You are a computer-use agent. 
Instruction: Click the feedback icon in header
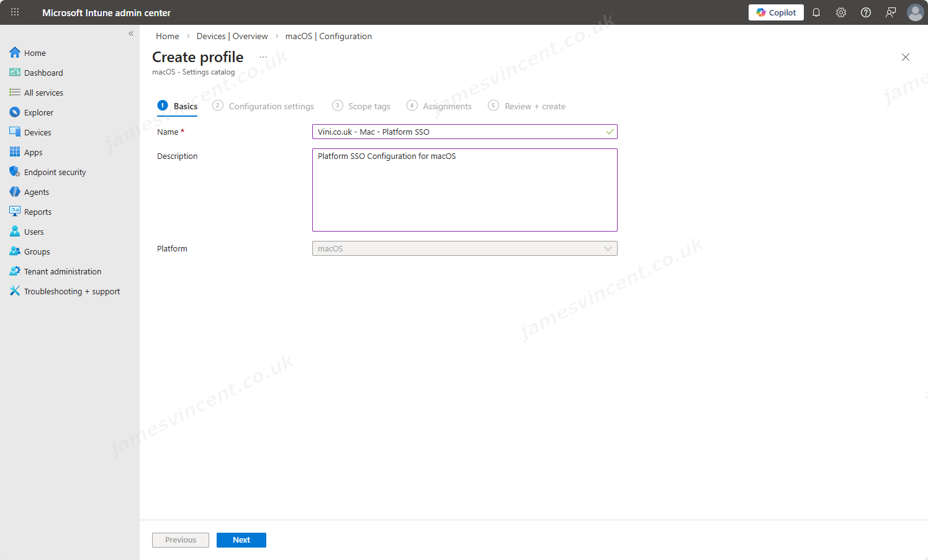[x=891, y=12]
